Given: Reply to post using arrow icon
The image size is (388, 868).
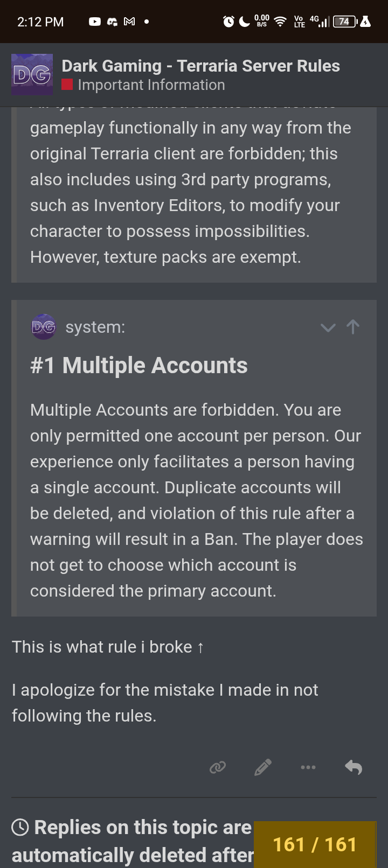Looking at the screenshot, I should coord(354,767).
